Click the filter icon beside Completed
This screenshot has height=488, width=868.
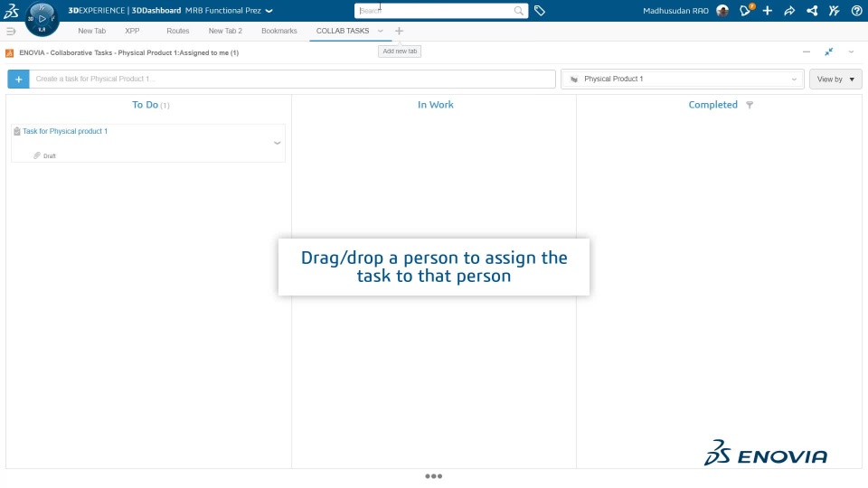coord(750,105)
